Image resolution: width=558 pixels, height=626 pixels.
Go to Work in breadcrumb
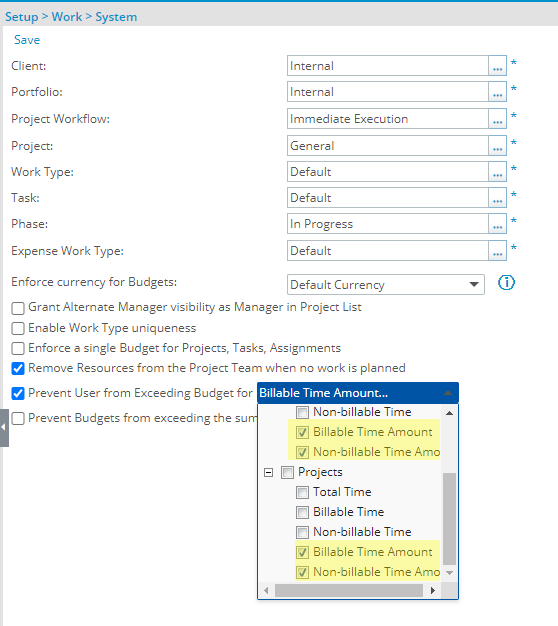[x=67, y=17]
